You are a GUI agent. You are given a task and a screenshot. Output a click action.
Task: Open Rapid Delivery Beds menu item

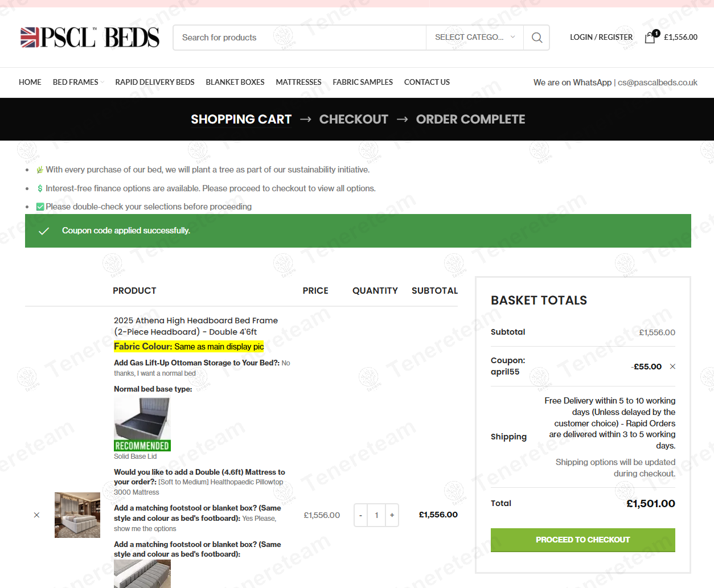tap(155, 82)
